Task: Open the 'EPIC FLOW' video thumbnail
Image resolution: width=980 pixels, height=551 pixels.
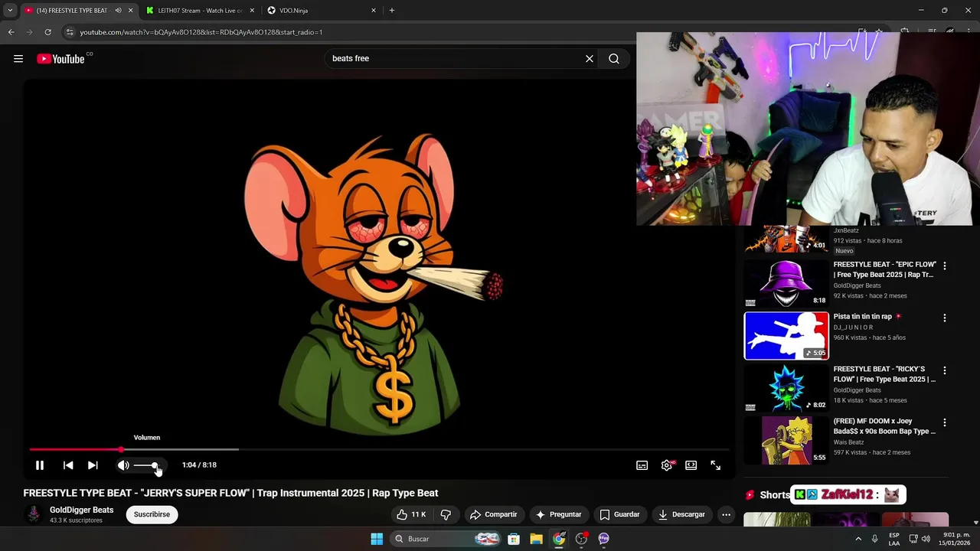Action: tap(786, 283)
